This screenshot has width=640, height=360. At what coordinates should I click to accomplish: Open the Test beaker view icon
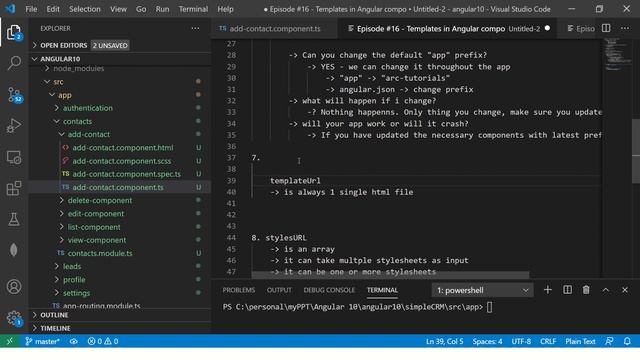pos(14,220)
